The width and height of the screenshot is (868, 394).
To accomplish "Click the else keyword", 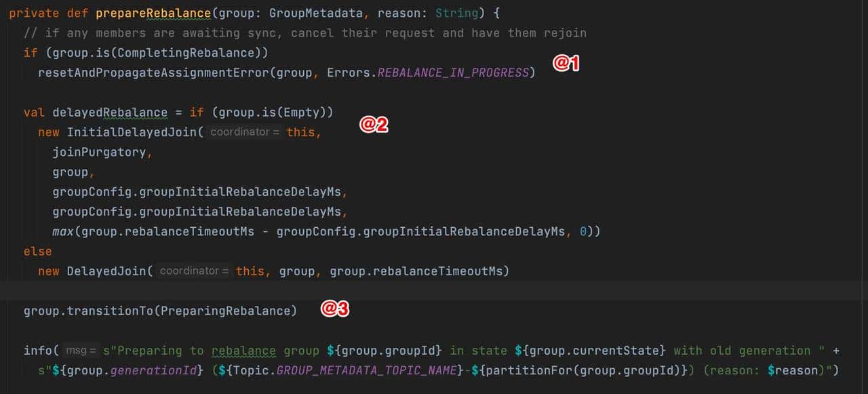I will pos(37,251).
